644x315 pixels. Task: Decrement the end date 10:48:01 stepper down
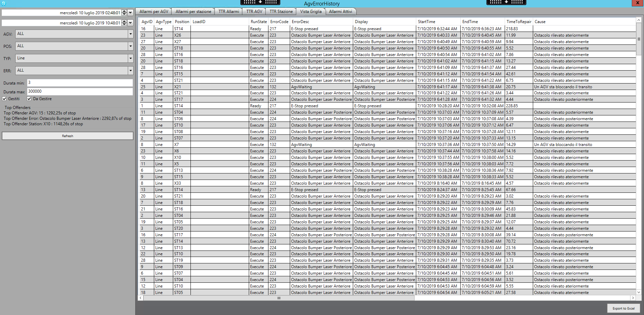tap(124, 24)
